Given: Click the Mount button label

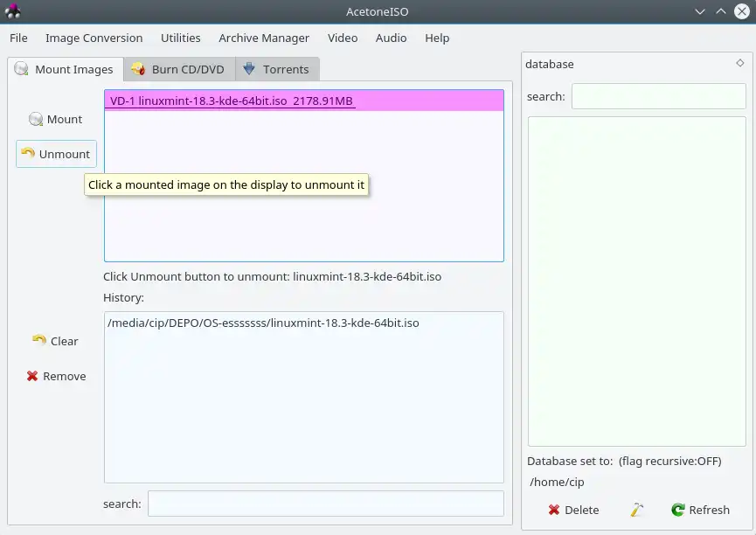Looking at the screenshot, I should pos(65,119).
